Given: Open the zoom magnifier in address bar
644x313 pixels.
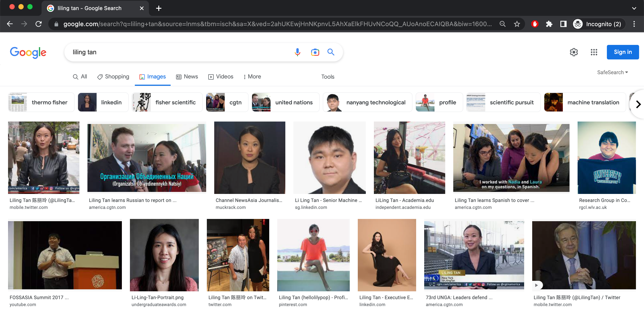Looking at the screenshot, I should [x=502, y=24].
